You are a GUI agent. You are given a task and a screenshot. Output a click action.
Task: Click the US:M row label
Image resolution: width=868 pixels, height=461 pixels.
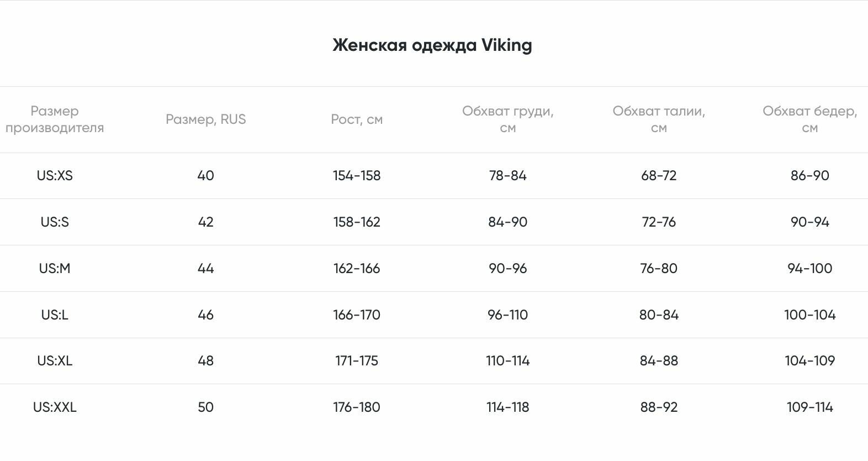(x=55, y=269)
